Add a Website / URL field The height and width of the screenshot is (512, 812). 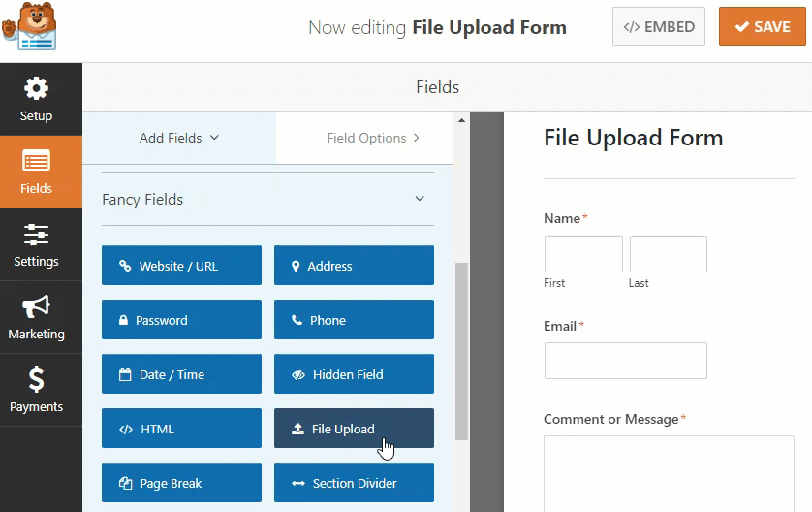tap(182, 266)
